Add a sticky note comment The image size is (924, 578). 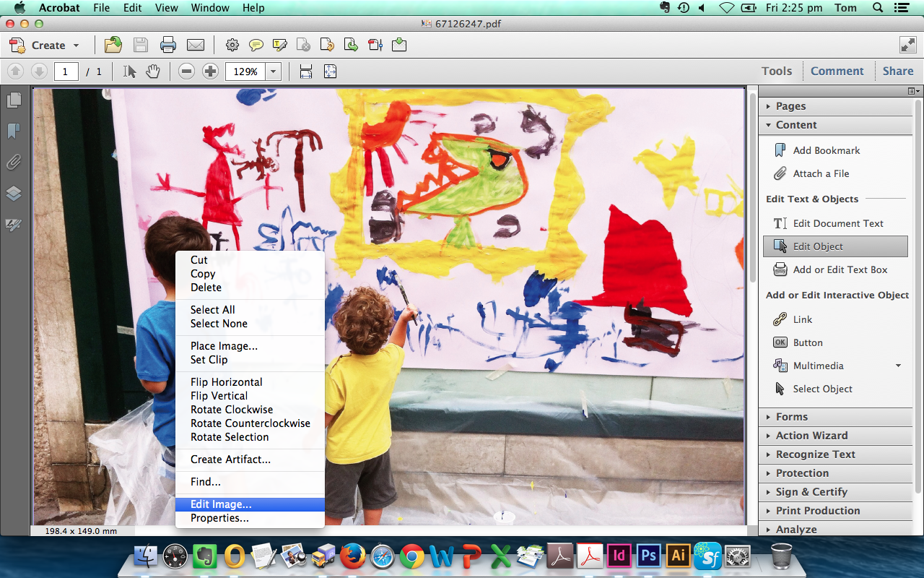[256, 45]
